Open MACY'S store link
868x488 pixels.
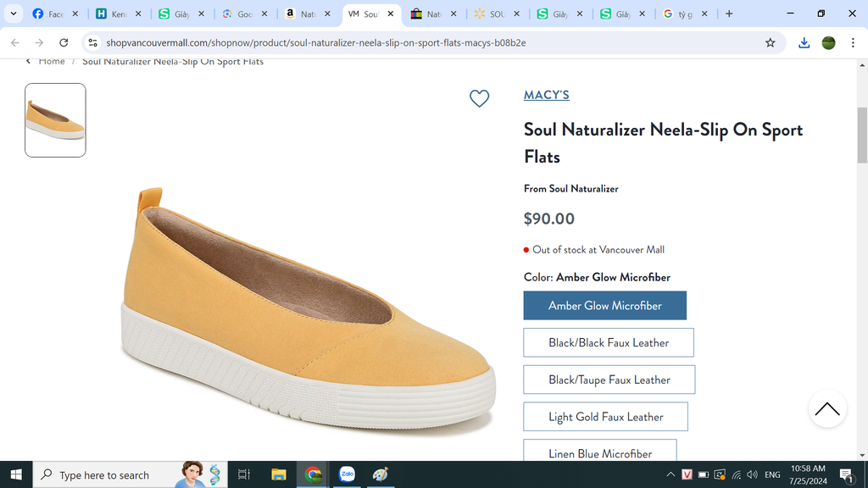point(547,95)
